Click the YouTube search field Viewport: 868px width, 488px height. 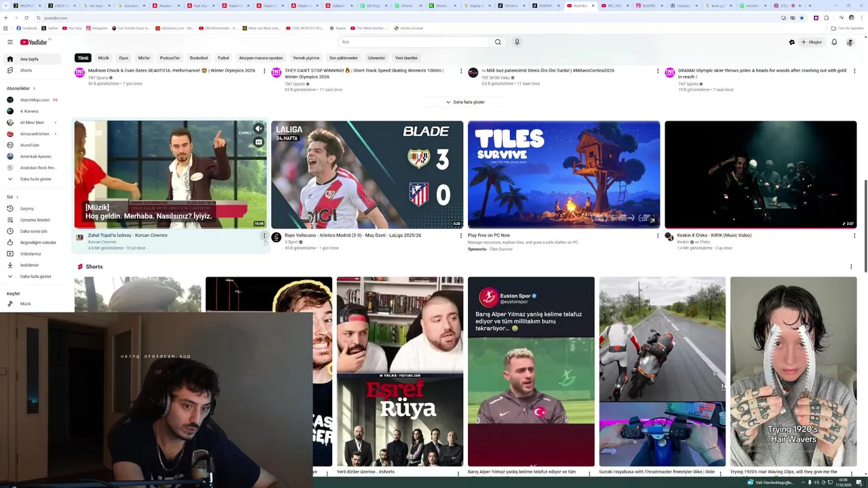coord(414,42)
